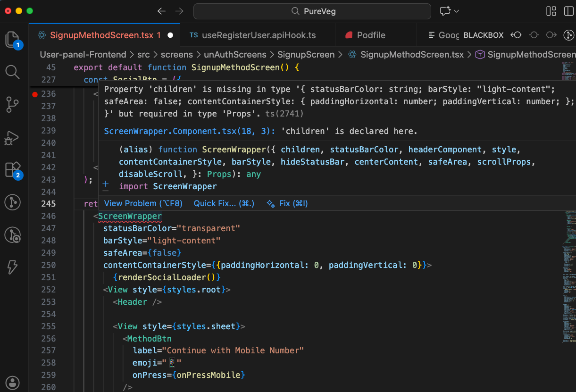Click Fix with AI sparkle link

point(287,203)
